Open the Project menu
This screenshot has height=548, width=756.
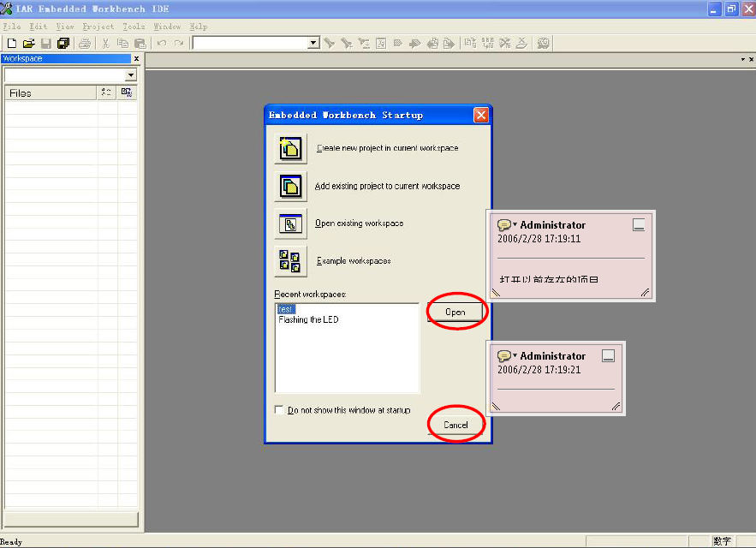98,27
